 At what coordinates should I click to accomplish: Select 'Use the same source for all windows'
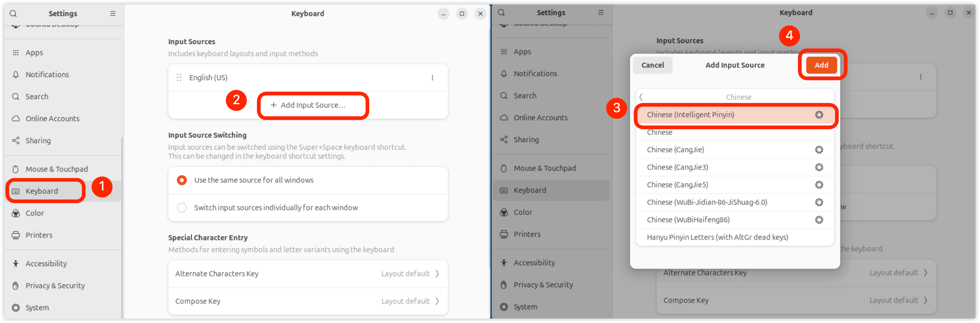coord(182,180)
